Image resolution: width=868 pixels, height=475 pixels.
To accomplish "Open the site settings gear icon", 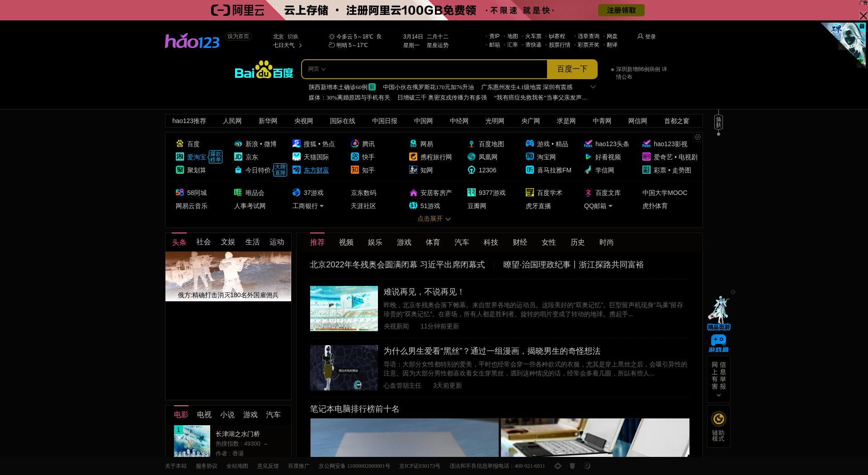I will [x=698, y=137].
